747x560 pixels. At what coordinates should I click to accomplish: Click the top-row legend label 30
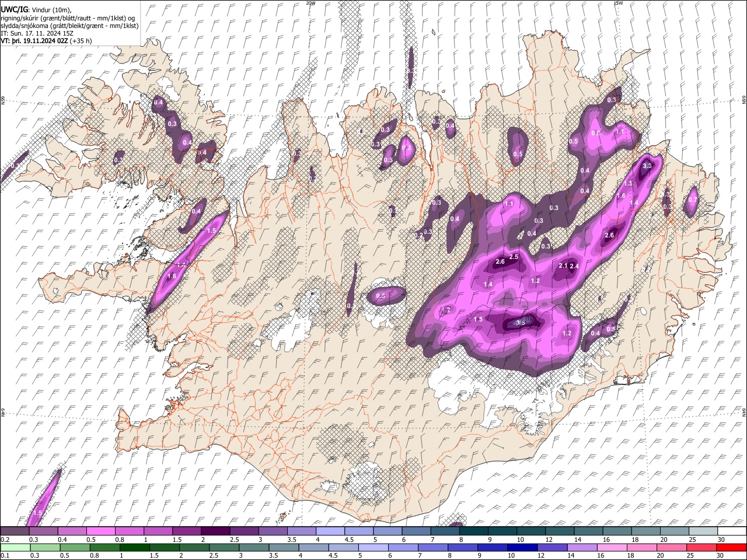point(721,540)
